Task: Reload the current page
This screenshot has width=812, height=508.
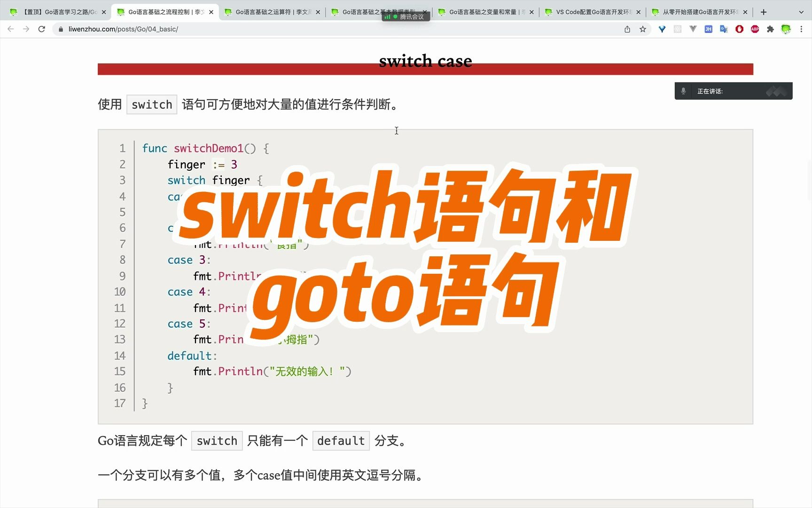Action: 42,29
